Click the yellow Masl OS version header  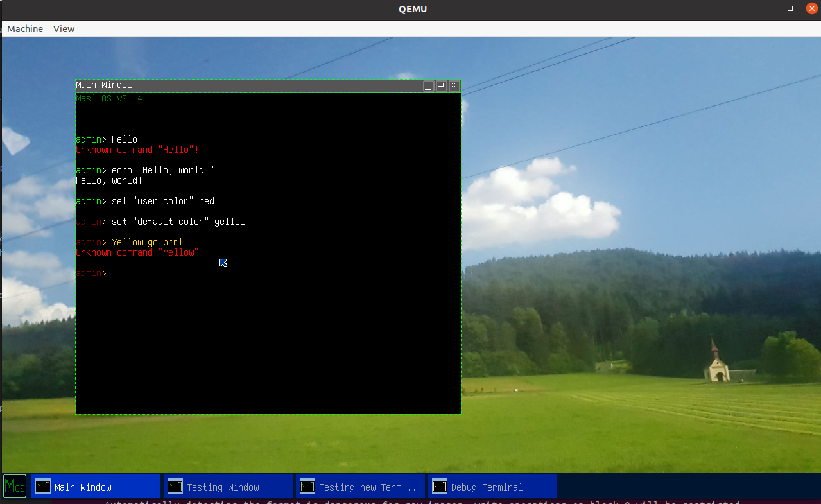(109, 98)
